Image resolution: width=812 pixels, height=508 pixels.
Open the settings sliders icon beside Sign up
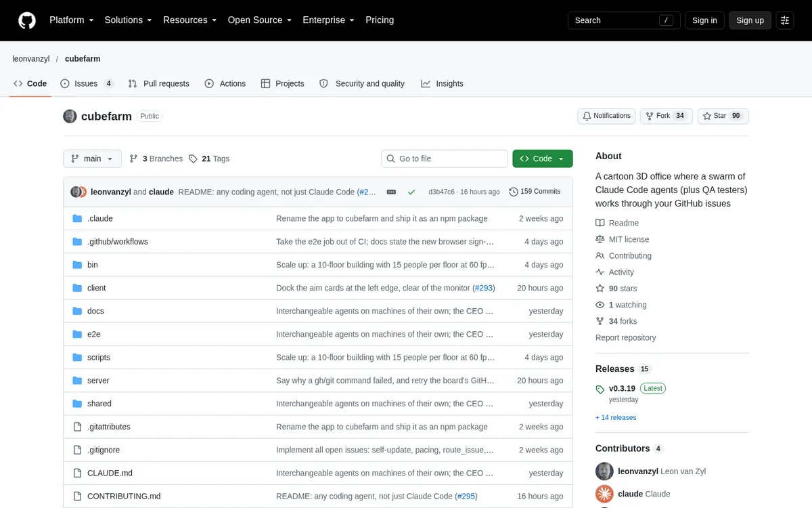coord(785,20)
